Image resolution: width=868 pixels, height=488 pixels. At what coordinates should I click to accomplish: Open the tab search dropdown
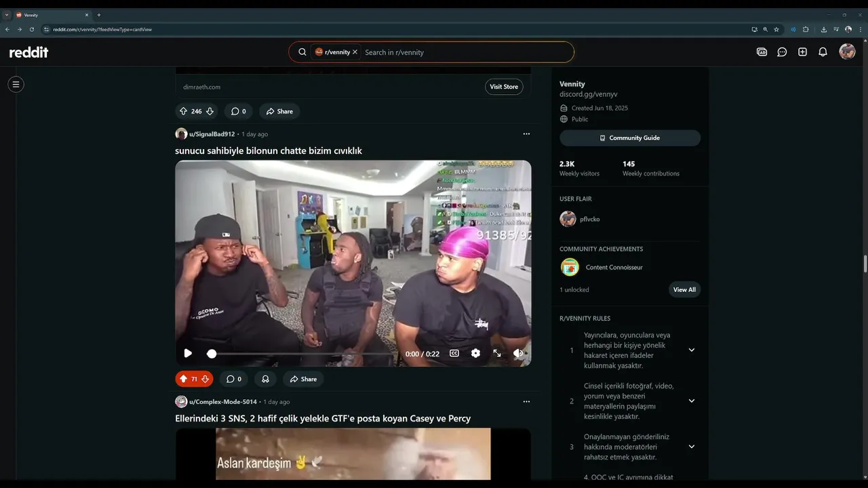click(x=7, y=14)
